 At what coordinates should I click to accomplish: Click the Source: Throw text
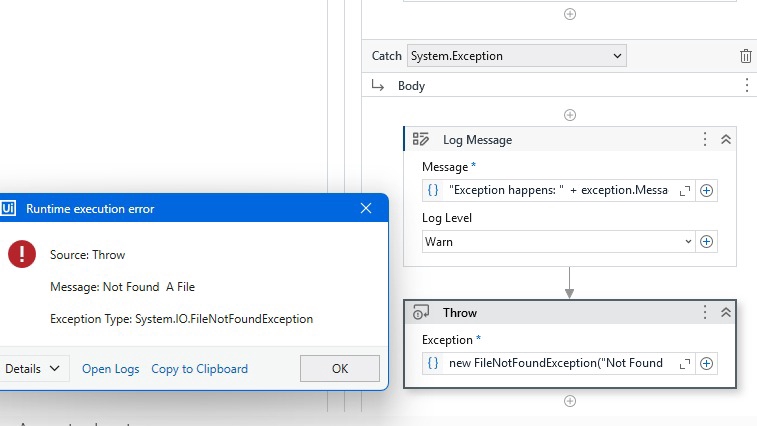[87, 255]
